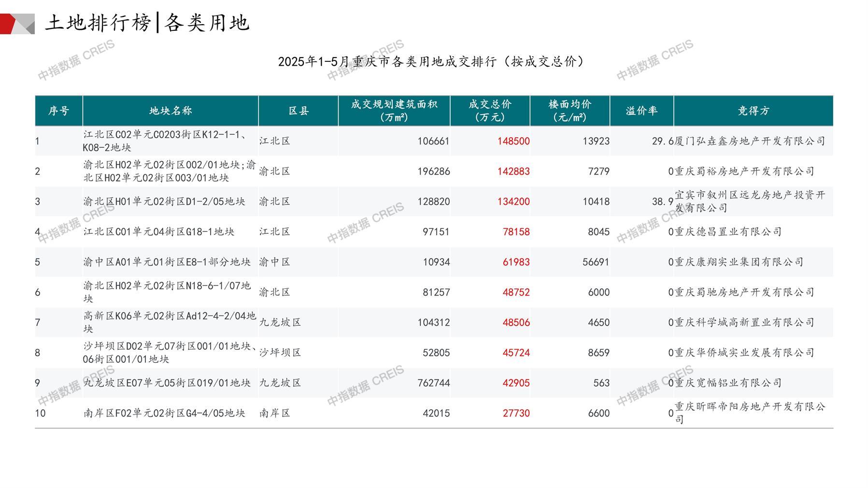This screenshot has width=868, height=488.
Task: Select the 地块名称 column header
Action: (171, 111)
